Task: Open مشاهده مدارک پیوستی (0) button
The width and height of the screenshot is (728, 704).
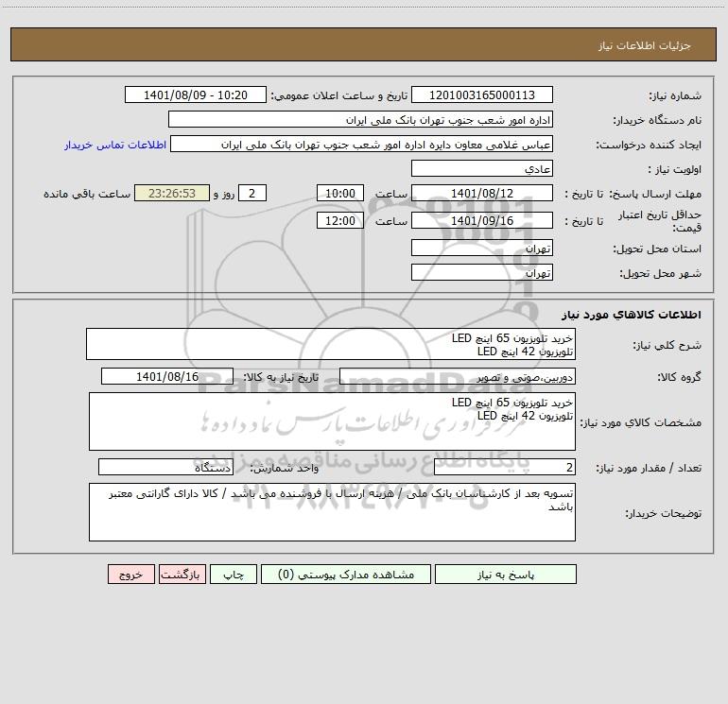Action: pyautogui.click(x=346, y=575)
